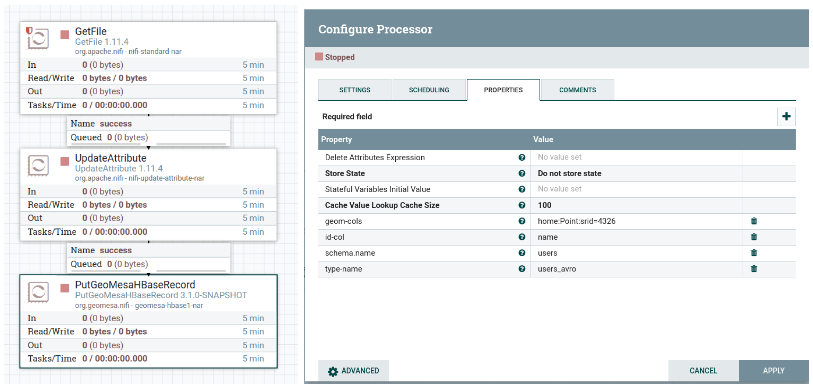Show help for Stateful Variables Initial Value
Viewport: 813px width, 389px height.
522,189
